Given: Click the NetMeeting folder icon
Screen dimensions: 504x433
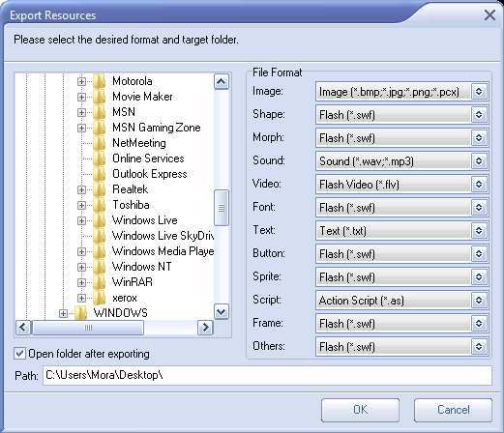Looking at the screenshot, I should 99,143.
